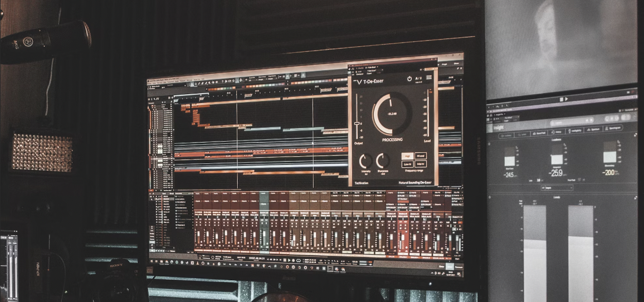644x302 pixels.
Task: Select the Hi-end frequency range button
Action: pyautogui.click(x=421, y=156)
